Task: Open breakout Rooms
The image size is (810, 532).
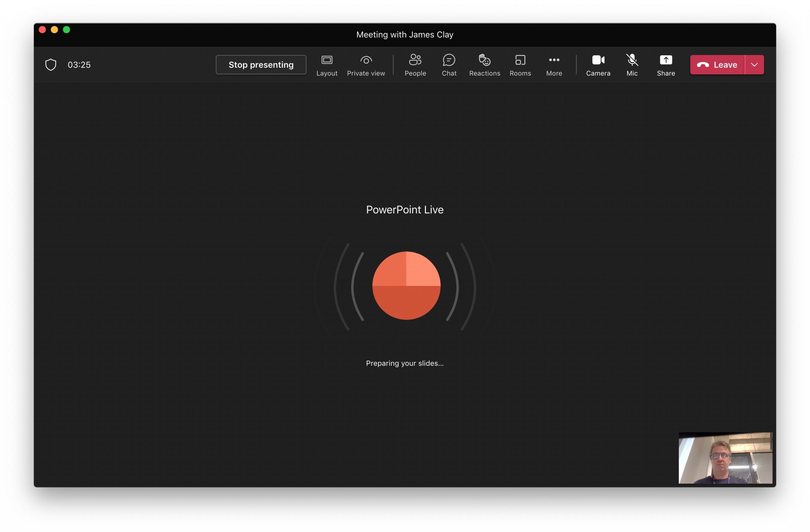Action: pyautogui.click(x=520, y=65)
